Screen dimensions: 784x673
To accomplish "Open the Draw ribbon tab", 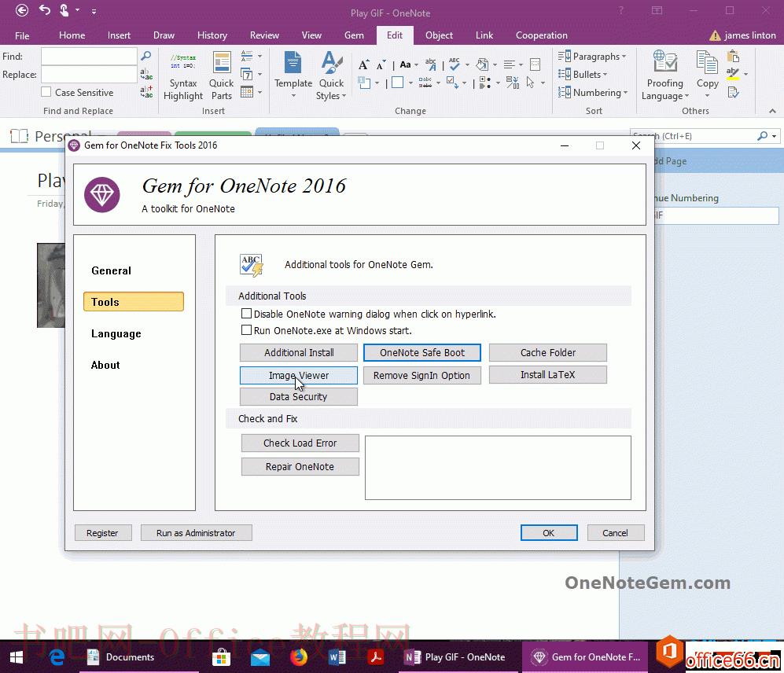I will (164, 35).
